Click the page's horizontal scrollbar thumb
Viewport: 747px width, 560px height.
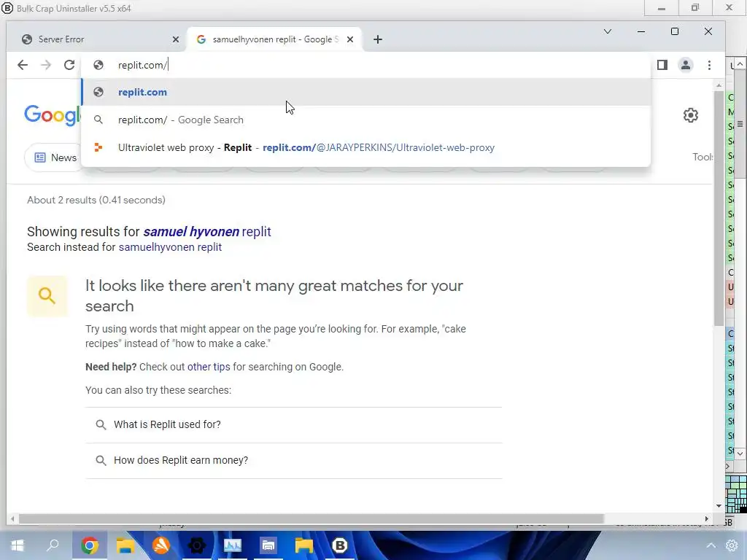pyautogui.click(x=311, y=518)
